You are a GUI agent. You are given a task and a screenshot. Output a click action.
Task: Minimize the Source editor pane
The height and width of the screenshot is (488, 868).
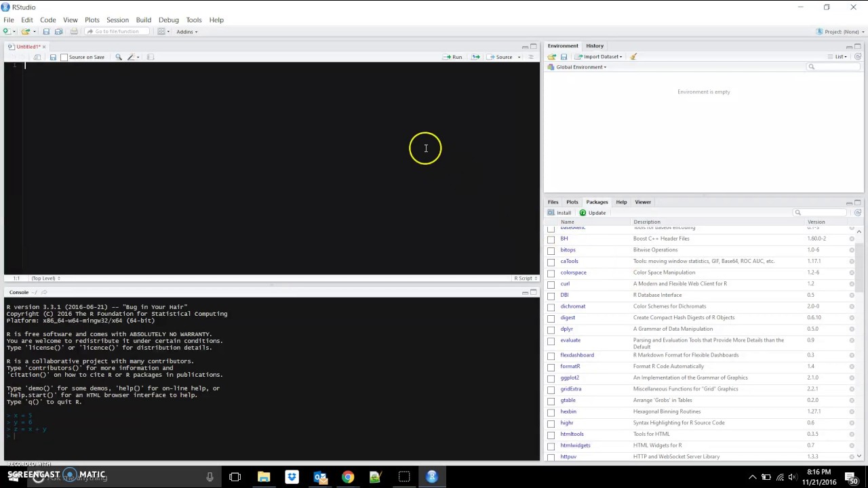525,46
